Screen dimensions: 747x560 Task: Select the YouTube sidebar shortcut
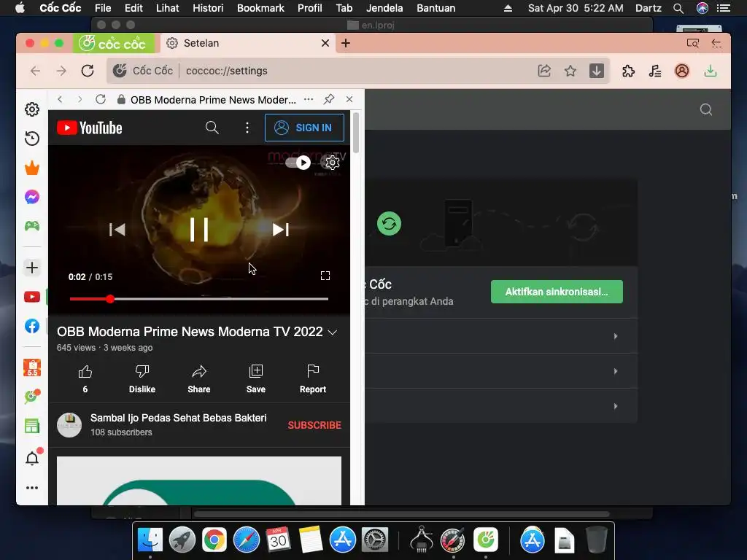(32, 297)
